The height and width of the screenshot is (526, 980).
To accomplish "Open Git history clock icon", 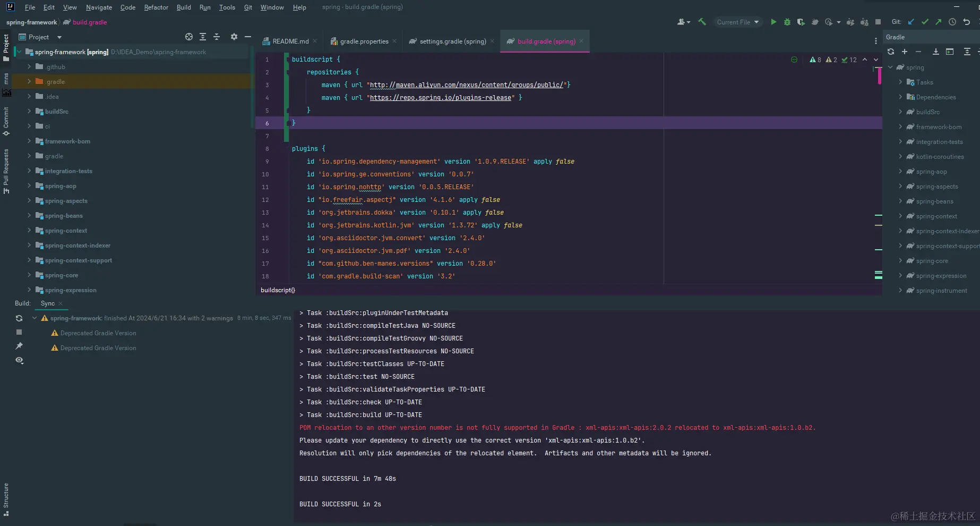I will [952, 22].
